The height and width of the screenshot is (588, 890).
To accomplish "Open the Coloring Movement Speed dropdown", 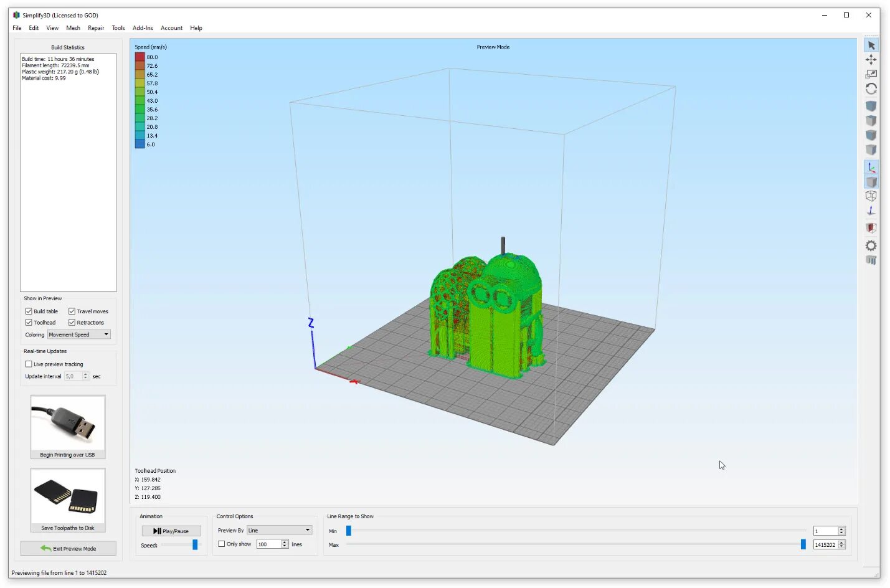I will 78,334.
